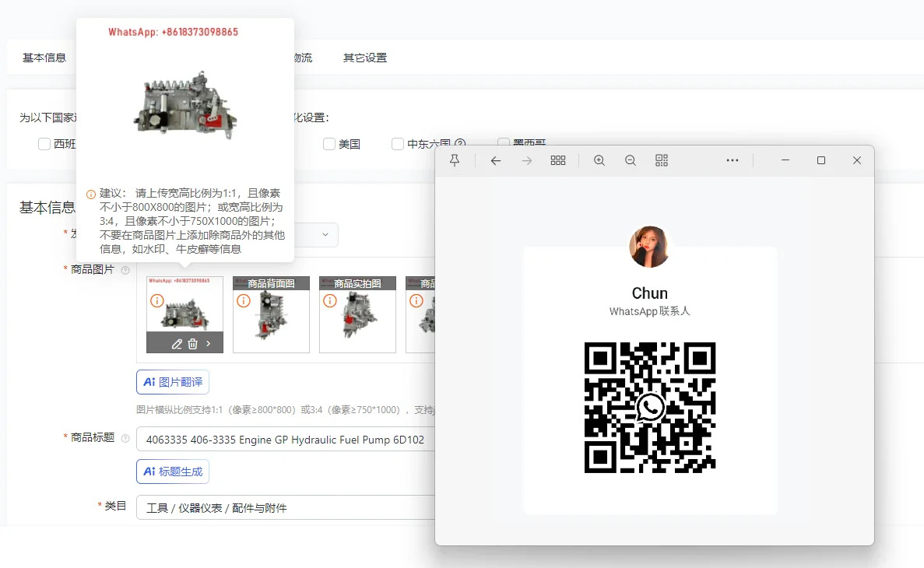Close the image viewer window
The height and width of the screenshot is (568, 924).
[857, 160]
